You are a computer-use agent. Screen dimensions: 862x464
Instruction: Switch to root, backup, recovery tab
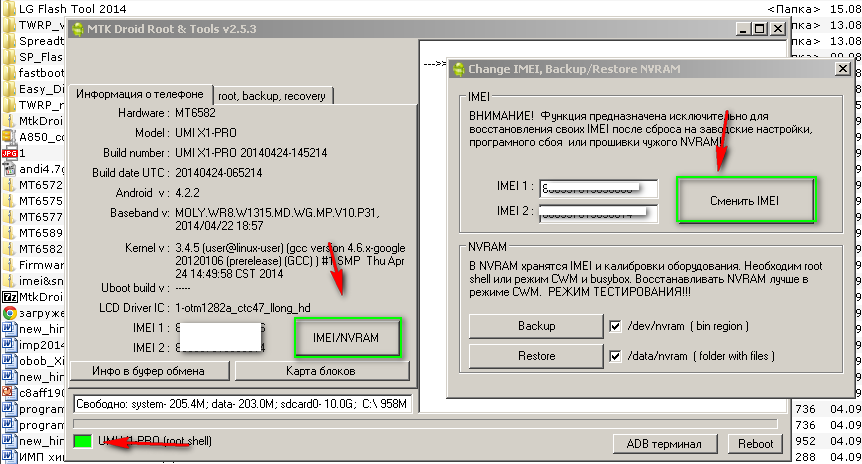272,96
